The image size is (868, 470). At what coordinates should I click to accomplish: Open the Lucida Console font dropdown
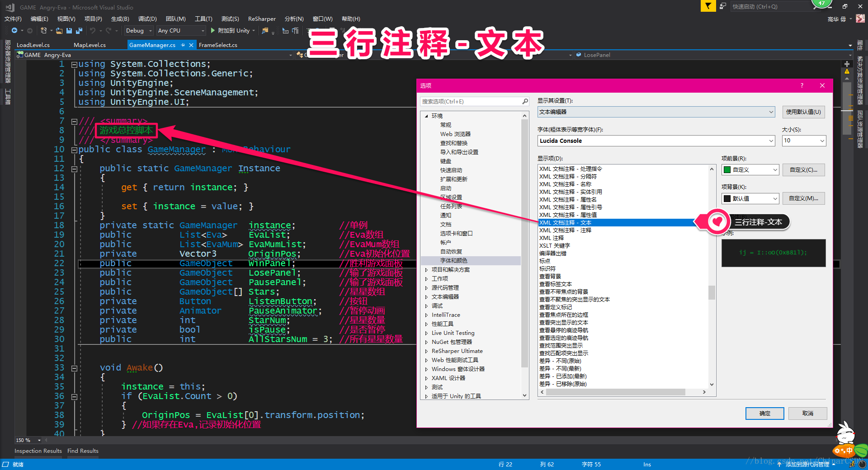(x=656, y=141)
